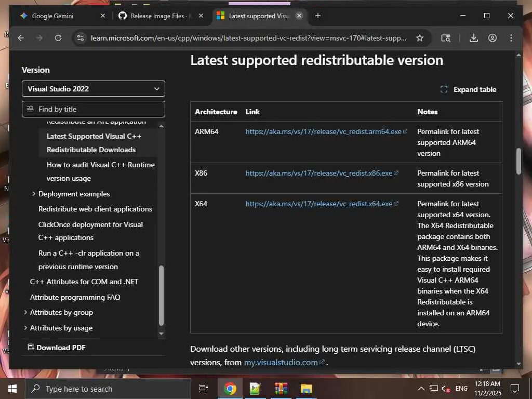Go back to the previous page
This screenshot has height=399, width=532.
coord(21,38)
